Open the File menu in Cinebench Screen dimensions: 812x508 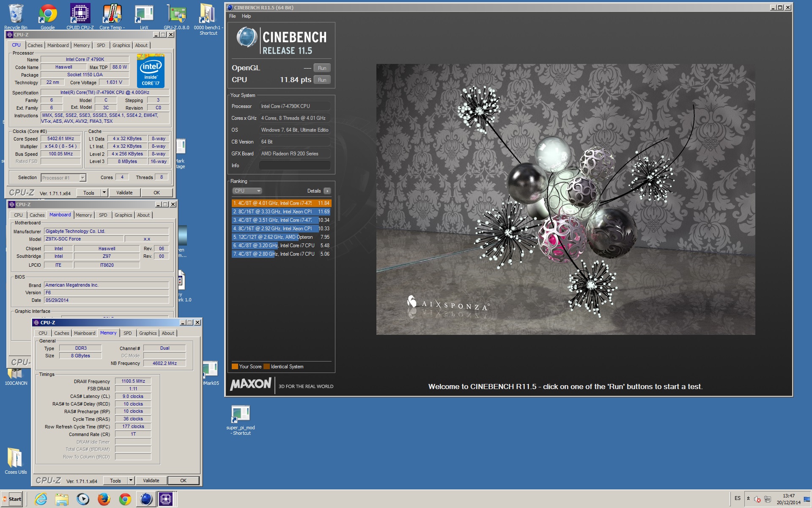tap(233, 16)
